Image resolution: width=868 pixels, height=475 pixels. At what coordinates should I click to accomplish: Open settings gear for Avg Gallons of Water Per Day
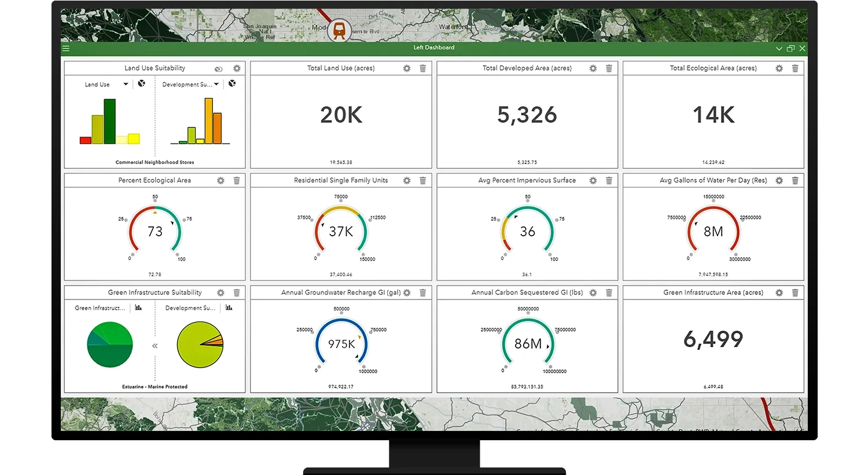(779, 181)
